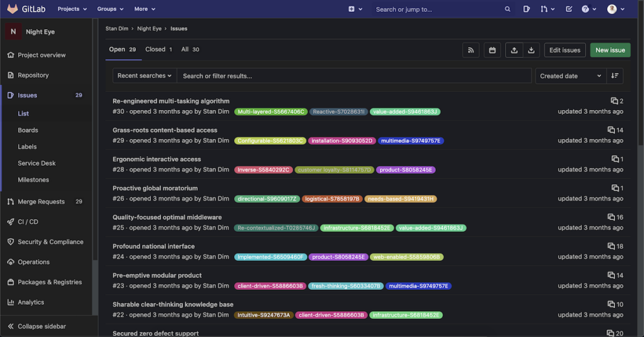Viewport: 644px width, 337px height.
Task: Open issue Re-engineered multi-tasking algorithm
Action: [x=171, y=101]
